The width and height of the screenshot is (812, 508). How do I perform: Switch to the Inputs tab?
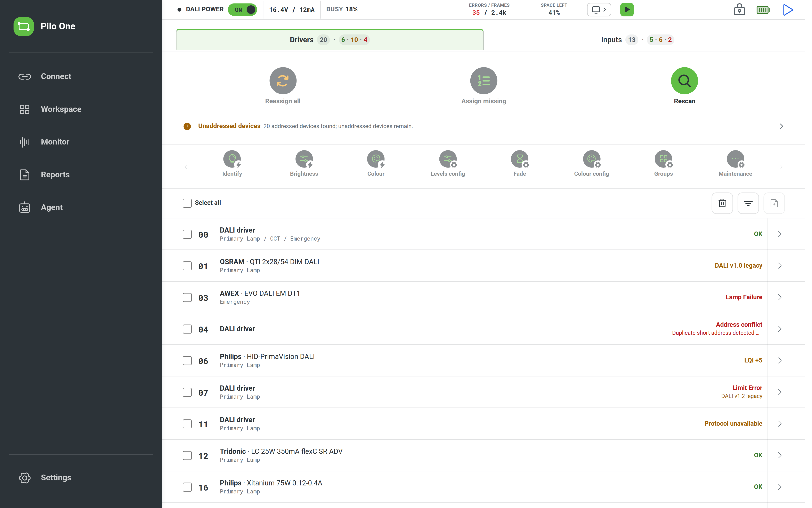click(637, 40)
